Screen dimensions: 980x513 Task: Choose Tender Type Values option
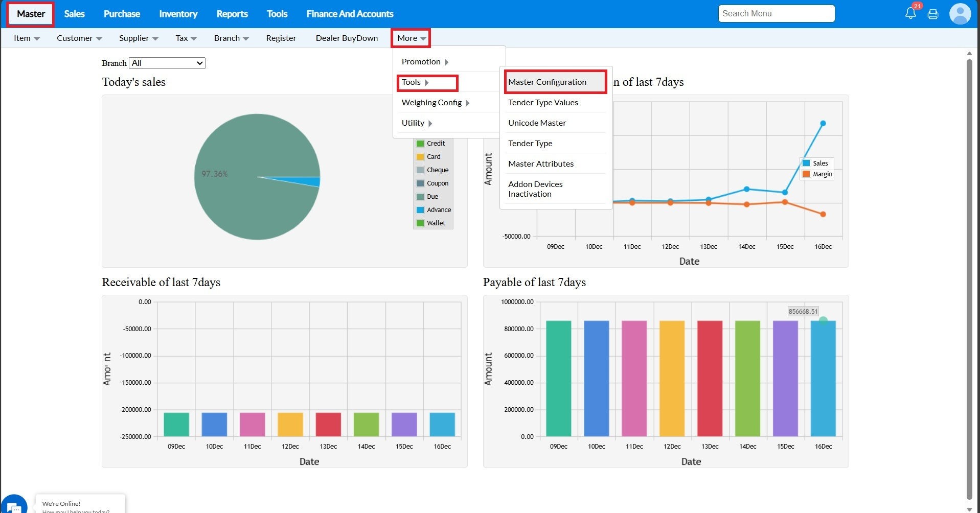pos(543,103)
